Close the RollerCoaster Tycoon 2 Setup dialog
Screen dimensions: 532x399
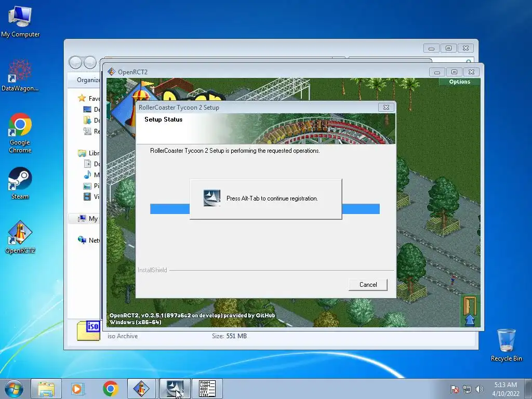pyautogui.click(x=386, y=107)
